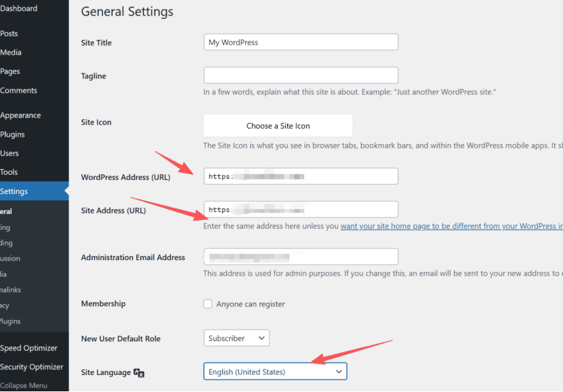The width and height of the screenshot is (563, 392).
Task: Select Users from the sidebar
Action: point(9,153)
